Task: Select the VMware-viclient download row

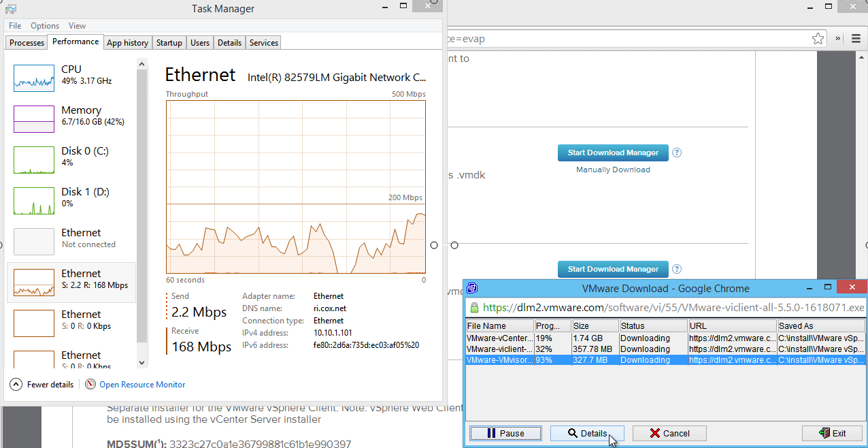Action: 665,349
